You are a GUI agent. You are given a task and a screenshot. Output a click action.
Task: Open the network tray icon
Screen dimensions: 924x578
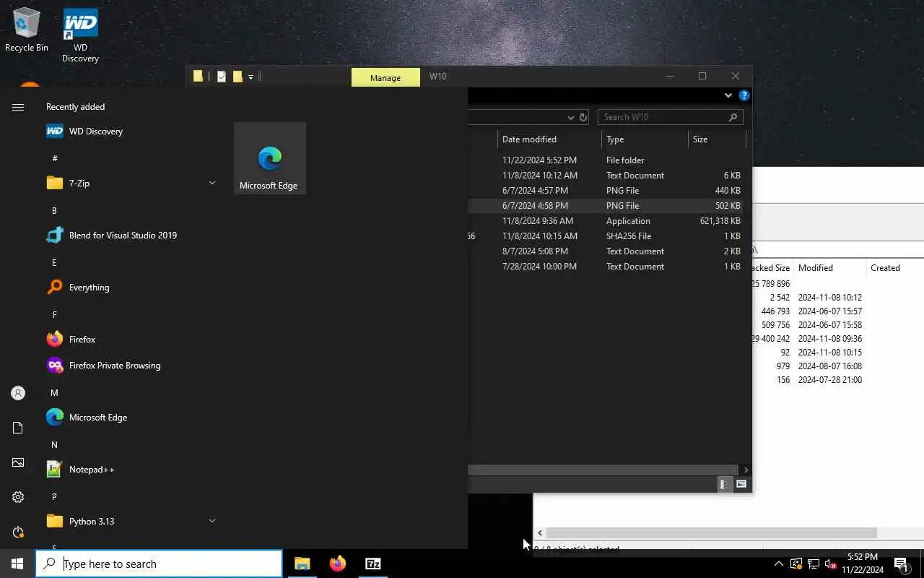(814, 564)
